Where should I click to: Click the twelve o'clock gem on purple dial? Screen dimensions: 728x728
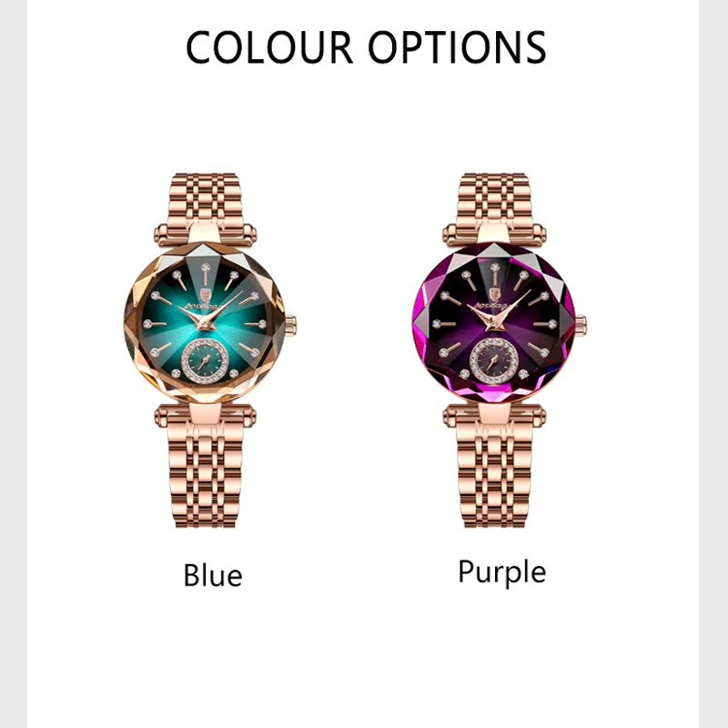[x=495, y=267]
